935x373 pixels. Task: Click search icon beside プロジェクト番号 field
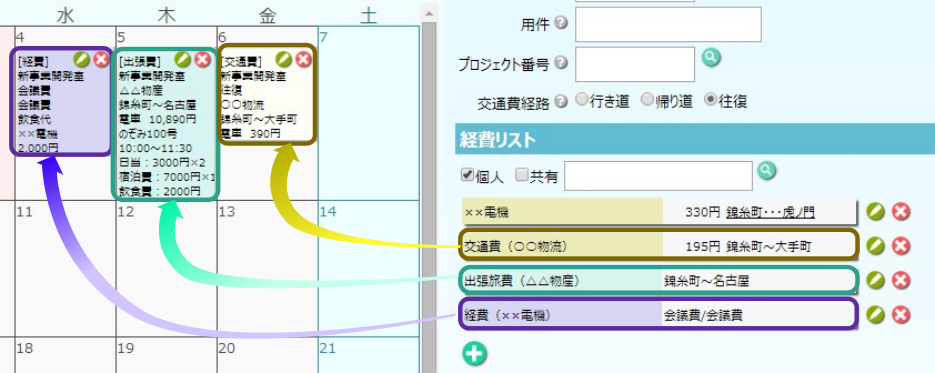[x=711, y=57]
